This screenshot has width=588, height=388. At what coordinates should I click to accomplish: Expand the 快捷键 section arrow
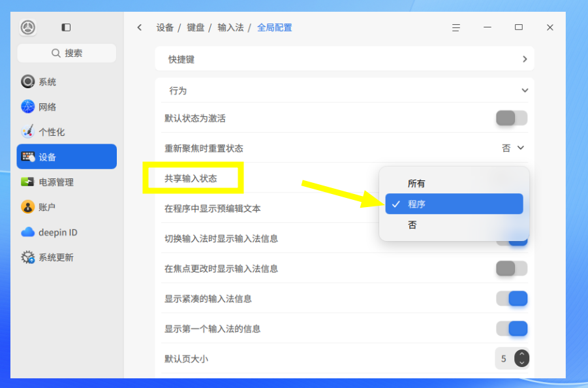(525, 59)
